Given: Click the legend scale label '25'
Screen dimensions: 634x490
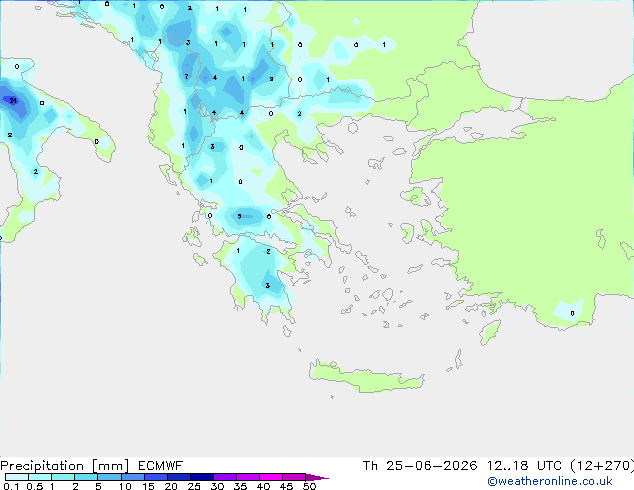Looking at the screenshot, I should point(194,486).
